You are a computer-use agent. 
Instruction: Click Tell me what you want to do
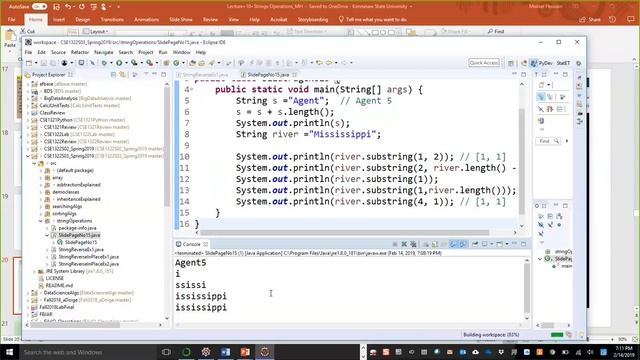[373, 19]
